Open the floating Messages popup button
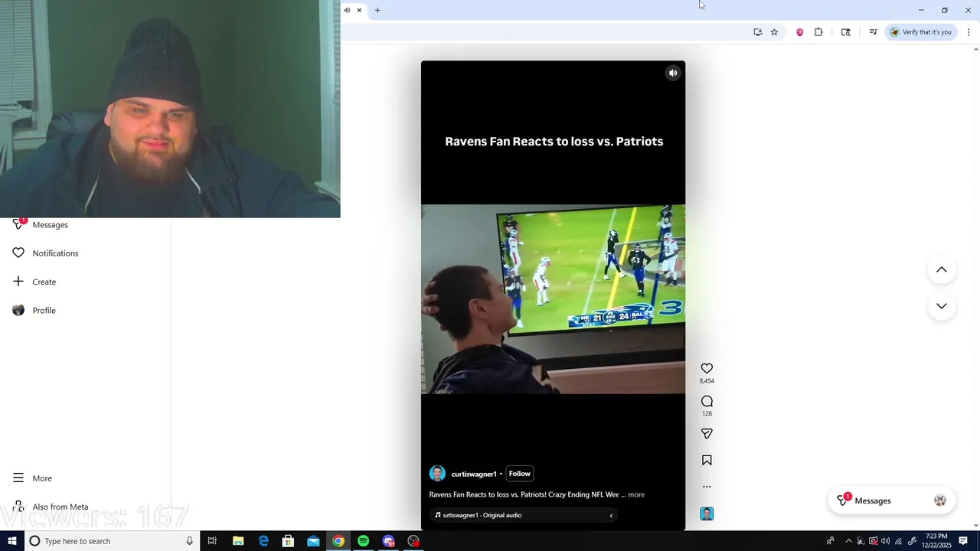Image resolution: width=980 pixels, height=551 pixels. (891, 500)
